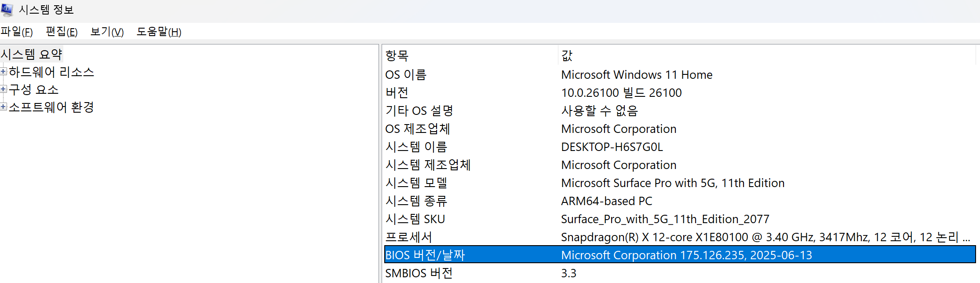
Task: Select the 시스템 제조업체 row label
Action: (x=428, y=165)
